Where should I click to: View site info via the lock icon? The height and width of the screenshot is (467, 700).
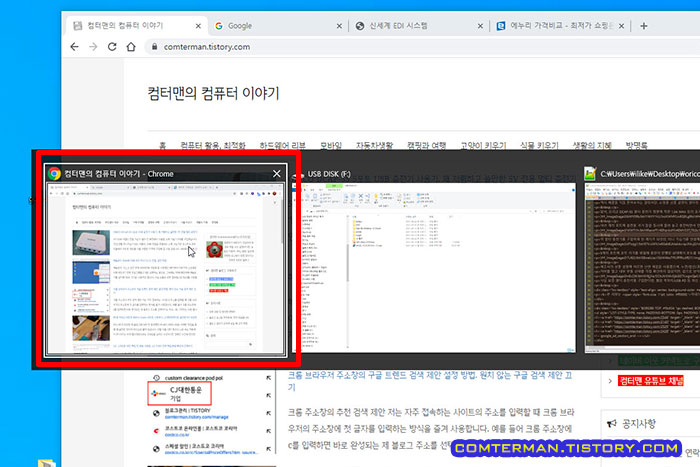[154, 47]
